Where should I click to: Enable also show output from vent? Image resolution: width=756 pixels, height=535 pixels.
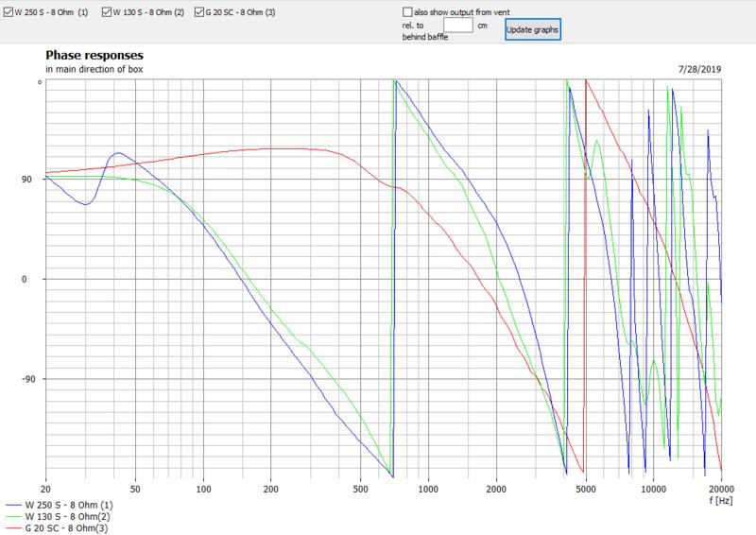408,12
